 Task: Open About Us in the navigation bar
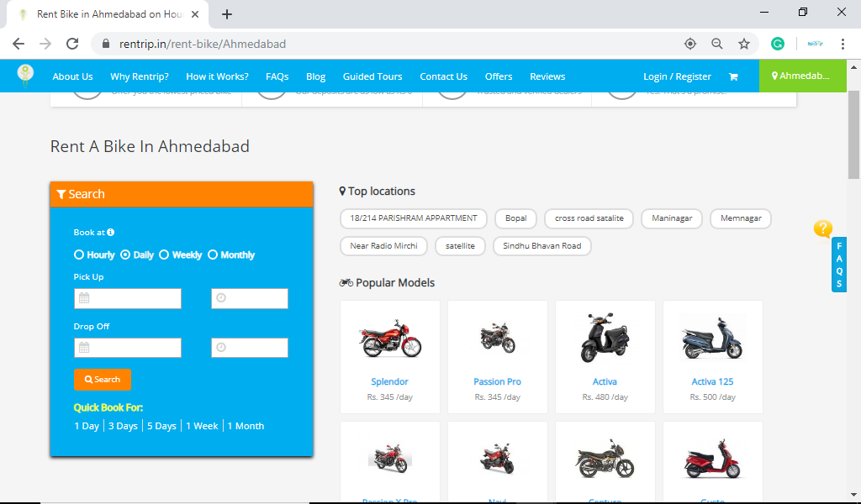(x=72, y=76)
